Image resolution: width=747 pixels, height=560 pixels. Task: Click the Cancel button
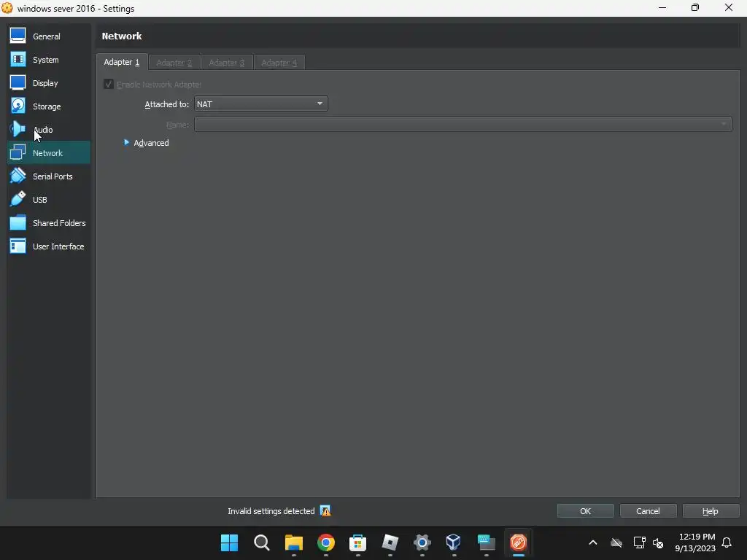[648, 511]
